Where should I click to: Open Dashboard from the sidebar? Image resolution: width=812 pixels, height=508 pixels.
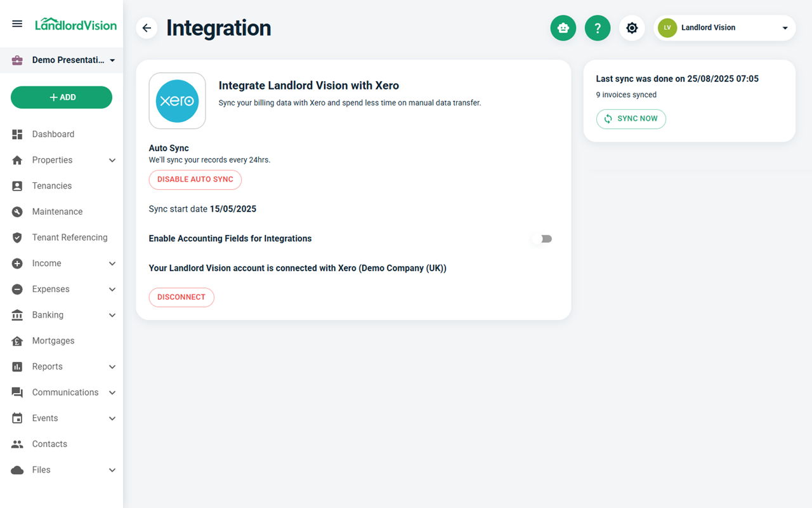point(62,134)
